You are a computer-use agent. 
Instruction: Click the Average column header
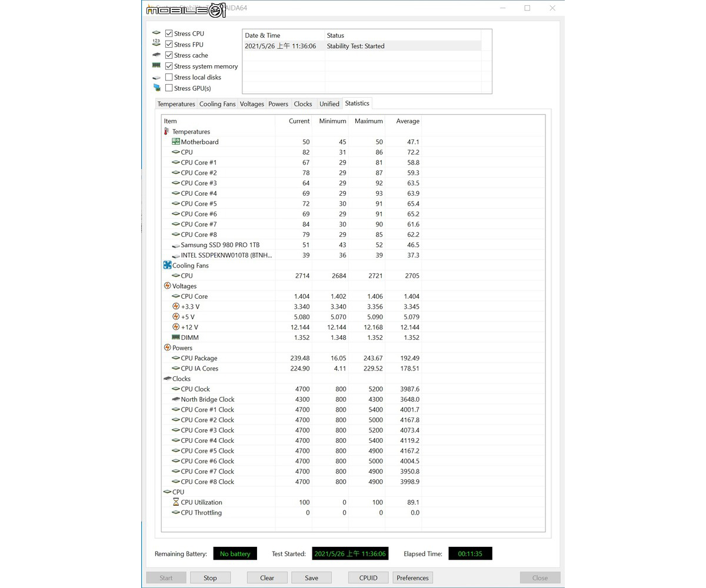[x=403, y=121]
